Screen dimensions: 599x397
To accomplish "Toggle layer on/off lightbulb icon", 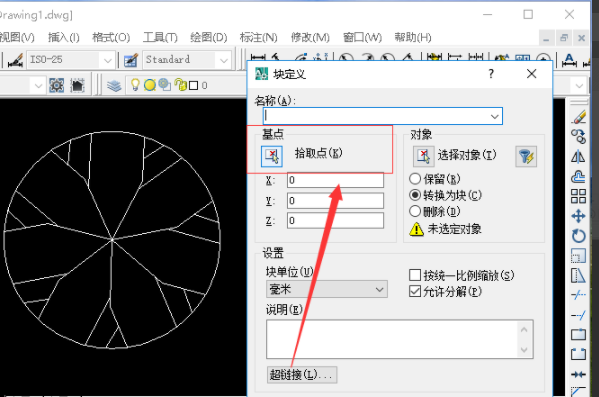I will click(x=135, y=84).
